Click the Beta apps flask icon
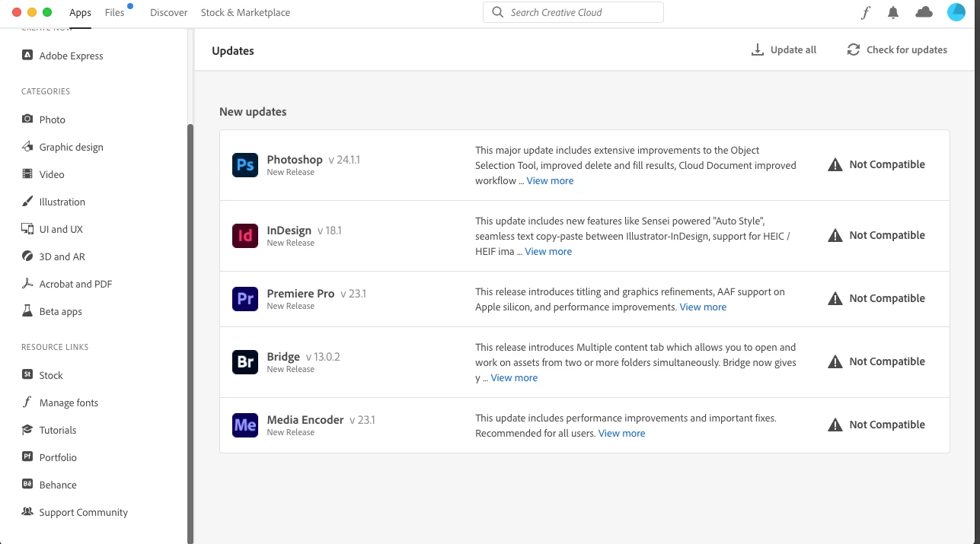Viewport: 980px width, 544px height. coord(27,311)
